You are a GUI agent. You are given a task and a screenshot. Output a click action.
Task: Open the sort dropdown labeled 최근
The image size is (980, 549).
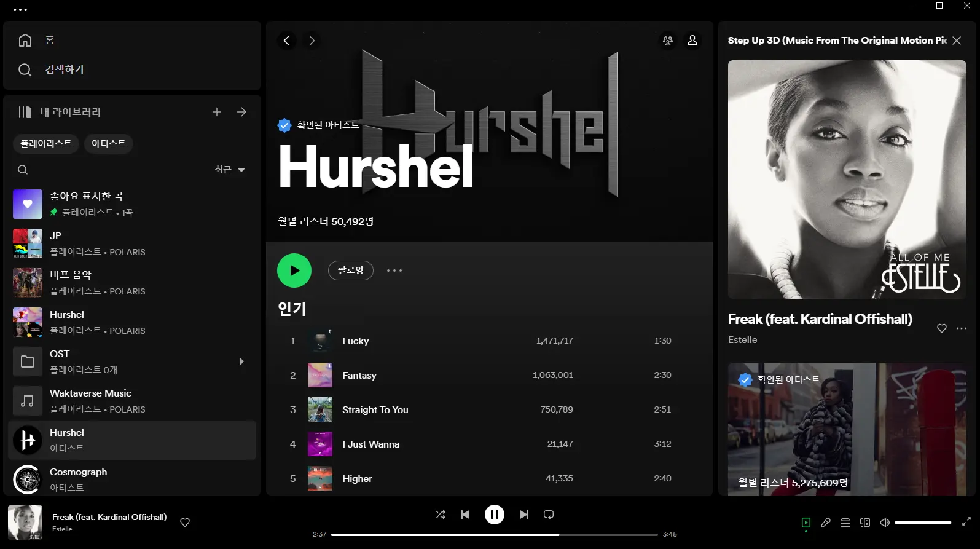pyautogui.click(x=230, y=170)
